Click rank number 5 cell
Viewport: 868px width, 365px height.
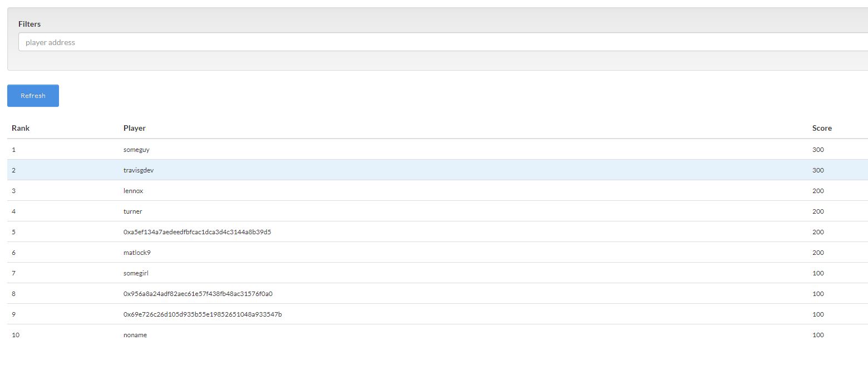(x=13, y=232)
